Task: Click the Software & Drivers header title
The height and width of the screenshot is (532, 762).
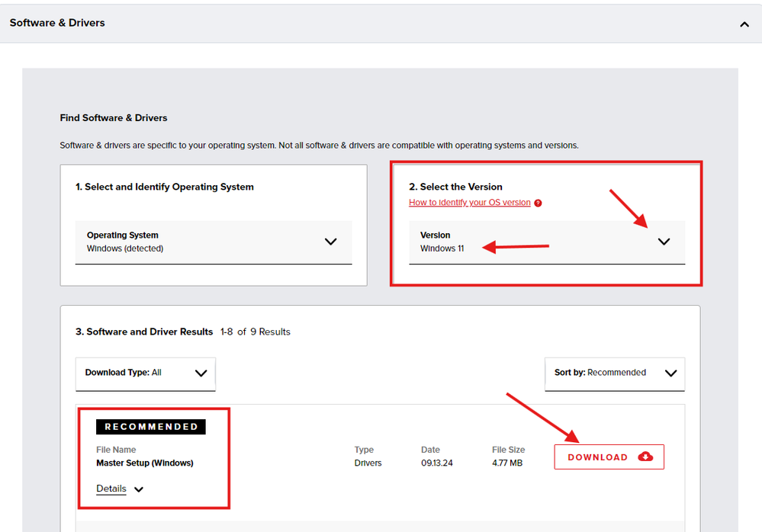Action: (x=57, y=23)
